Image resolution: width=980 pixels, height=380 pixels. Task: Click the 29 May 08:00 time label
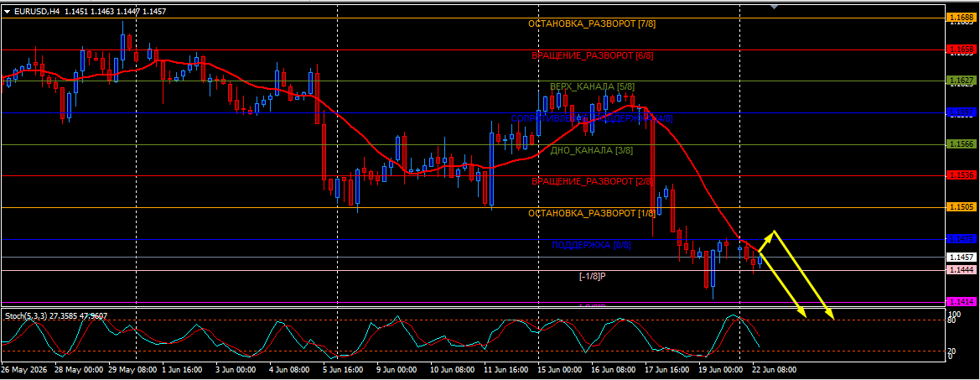(x=132, y=370)
